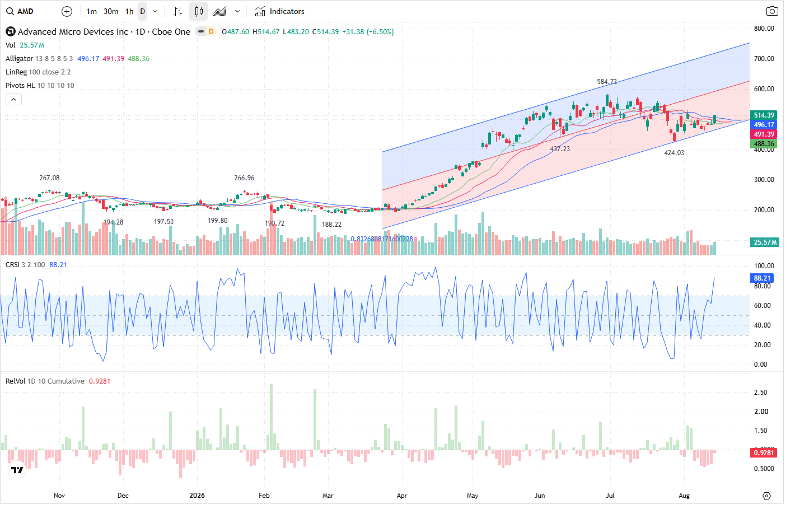Click the green 514.39 price label on the axis
The width and height of the screenshot is (795, 532).
click(764, 115)
